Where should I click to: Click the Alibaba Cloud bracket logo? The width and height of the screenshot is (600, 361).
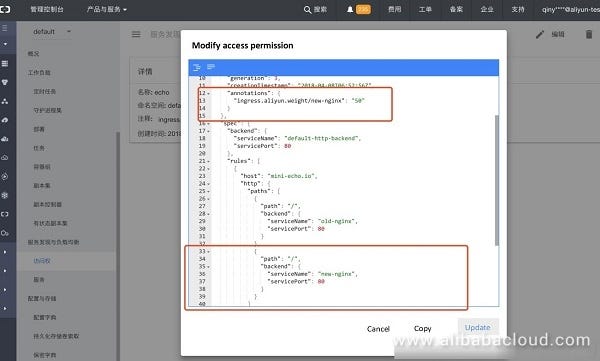[5, 9]
